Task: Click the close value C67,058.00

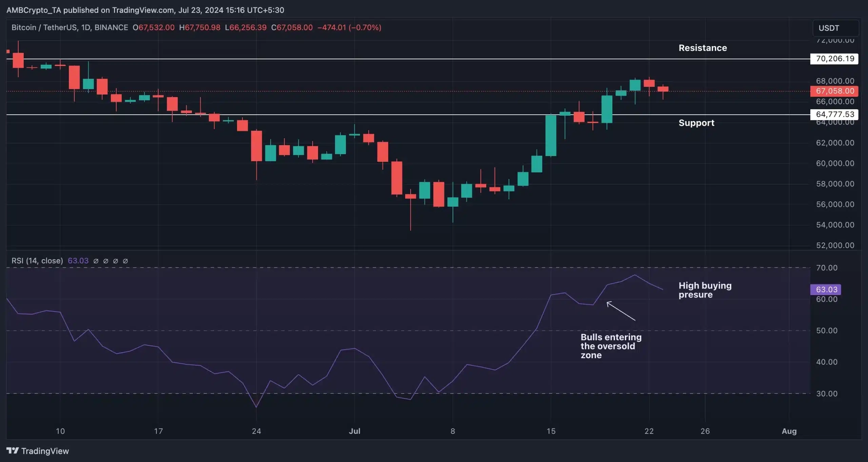Action: tap(292, 27)
